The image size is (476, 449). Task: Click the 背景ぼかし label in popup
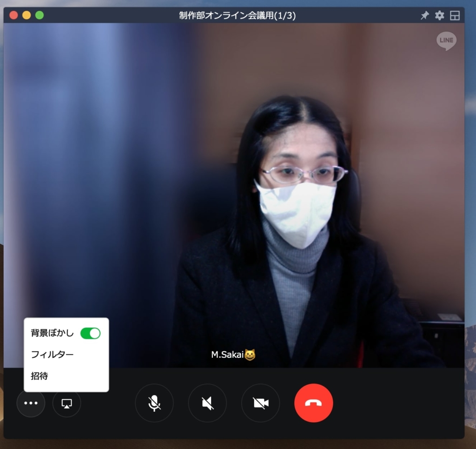(52, 333)
